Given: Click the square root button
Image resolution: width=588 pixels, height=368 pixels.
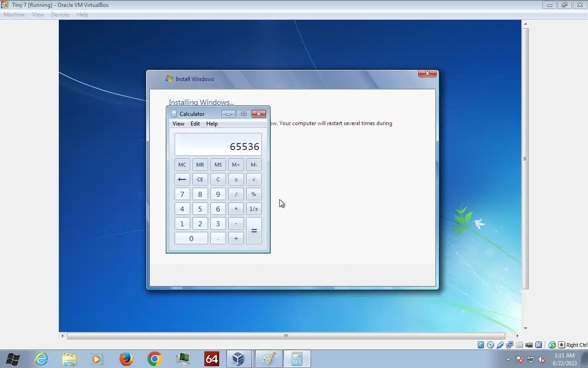Looking at the screenshot, I should (x=254, y=179).
